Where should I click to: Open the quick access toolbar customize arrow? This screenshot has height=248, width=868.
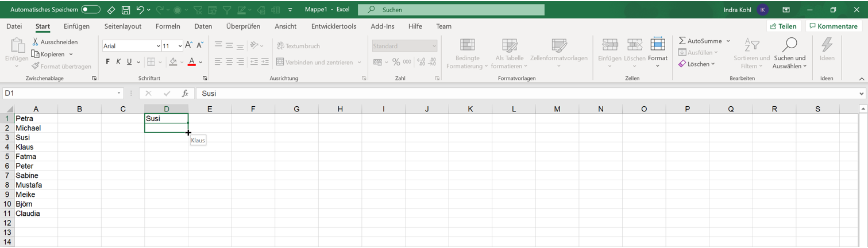coord(290,10)
